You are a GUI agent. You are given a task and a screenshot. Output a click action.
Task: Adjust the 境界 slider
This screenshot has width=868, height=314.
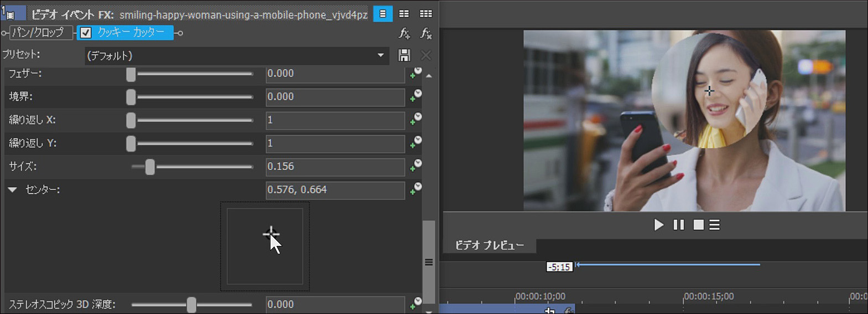(x=131, y=97)
